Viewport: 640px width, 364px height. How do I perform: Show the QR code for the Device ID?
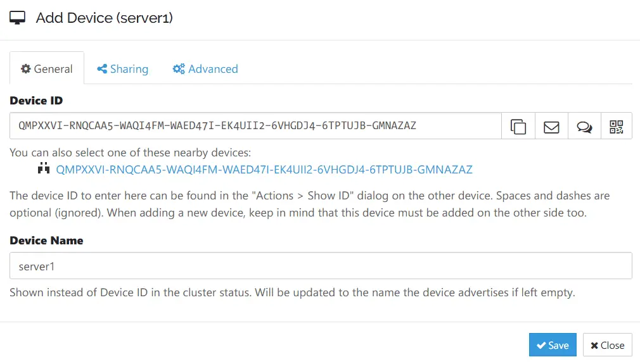point(617,126)
